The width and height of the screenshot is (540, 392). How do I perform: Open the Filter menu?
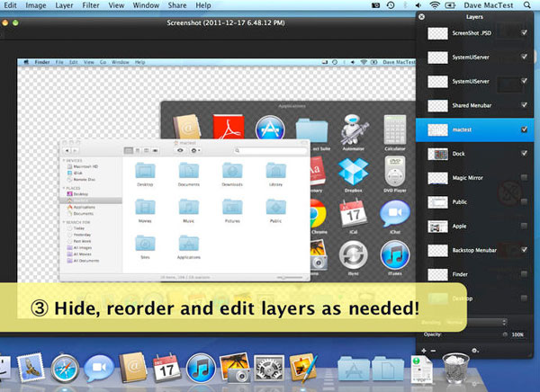(x=91, y=5)
